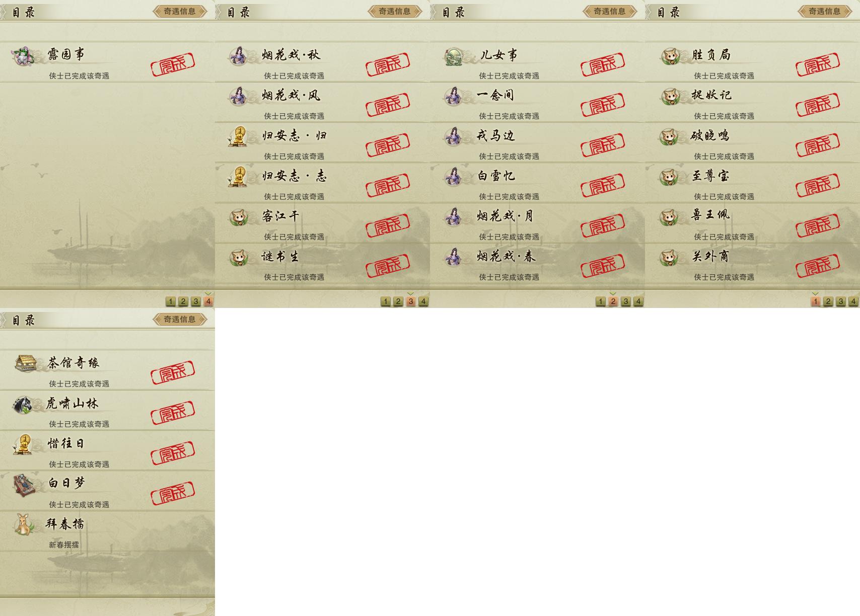Click the 露园事 pet icon

[x=23, y=56]
